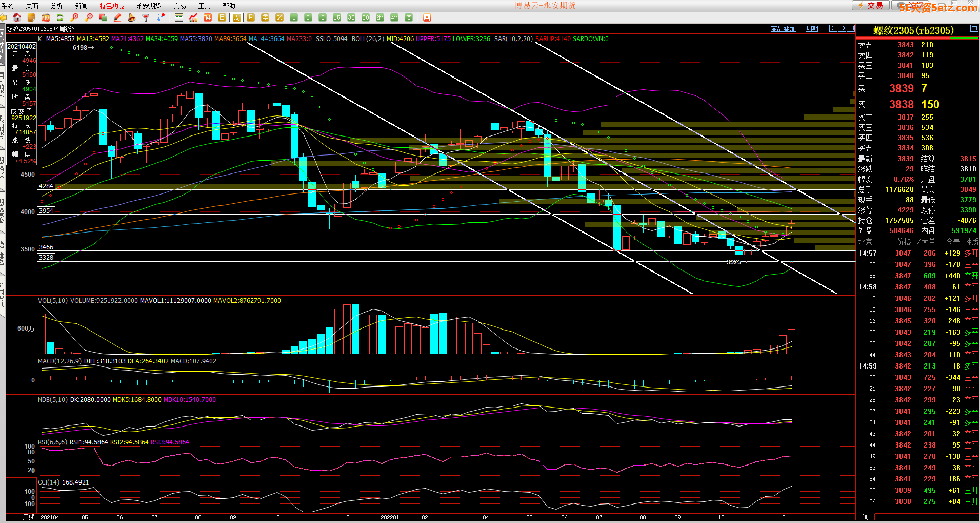Open the 特色功能 menu
Screen dimensions: 980x523
coord(112,6)
